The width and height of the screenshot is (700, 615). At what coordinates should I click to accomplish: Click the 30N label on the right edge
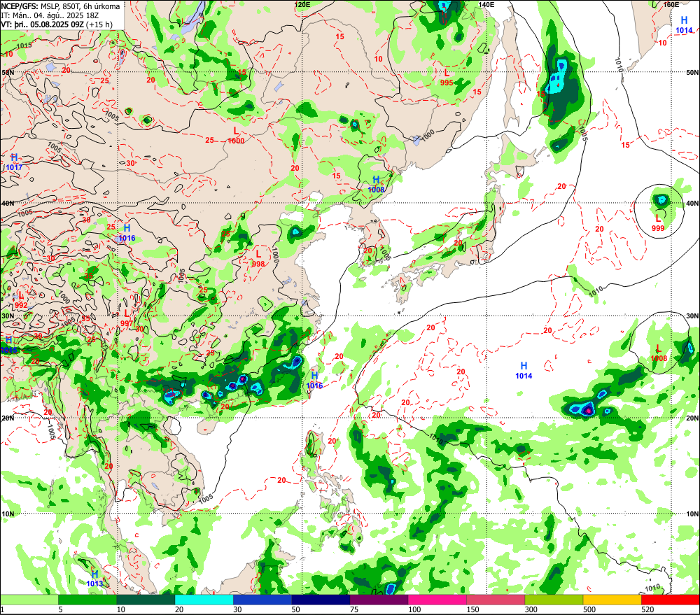point(692,316)
